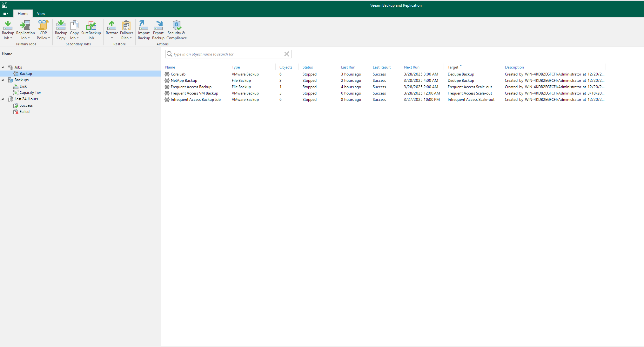Select the Frequent Access Backup row
The height and width of the screenshot is (347, 644).
[x=385, y=87]
